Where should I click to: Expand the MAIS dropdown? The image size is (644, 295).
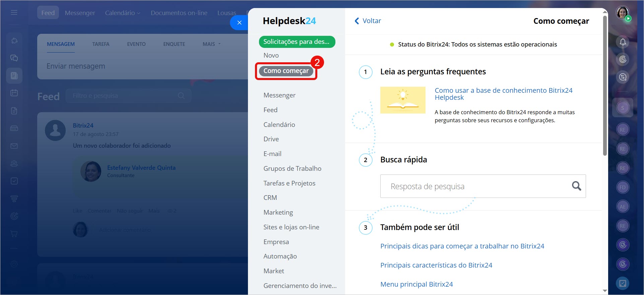tap(211, 44)
